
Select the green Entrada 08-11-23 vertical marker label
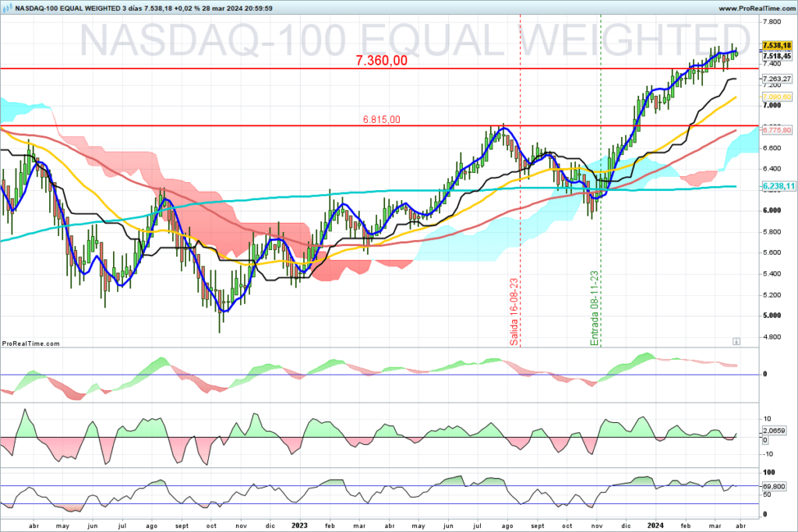tap(595, 308)
